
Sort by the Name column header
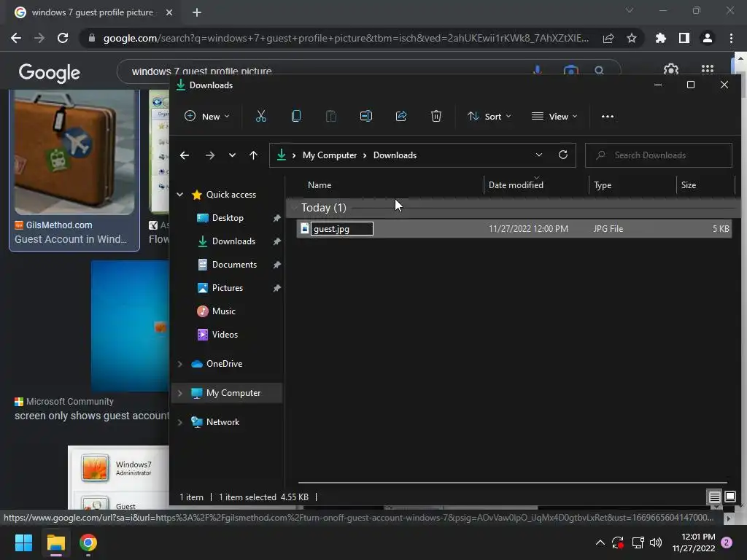[320, 184]
